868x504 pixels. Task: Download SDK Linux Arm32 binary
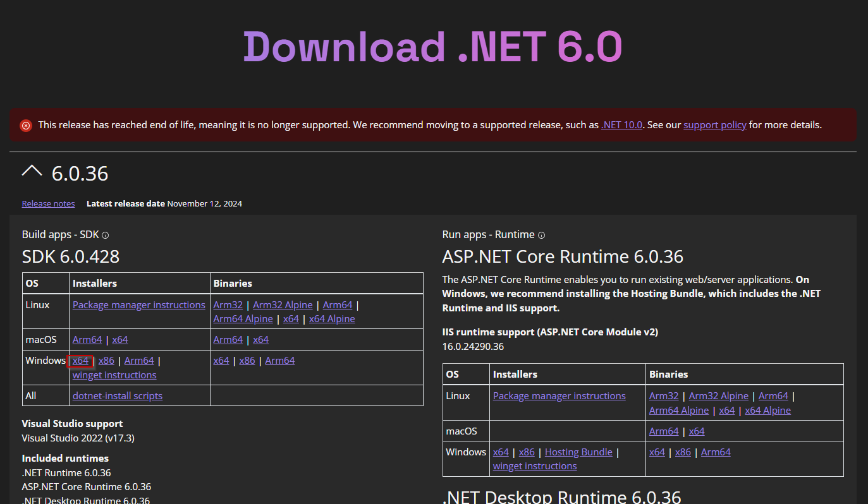[x=228, y=305]
